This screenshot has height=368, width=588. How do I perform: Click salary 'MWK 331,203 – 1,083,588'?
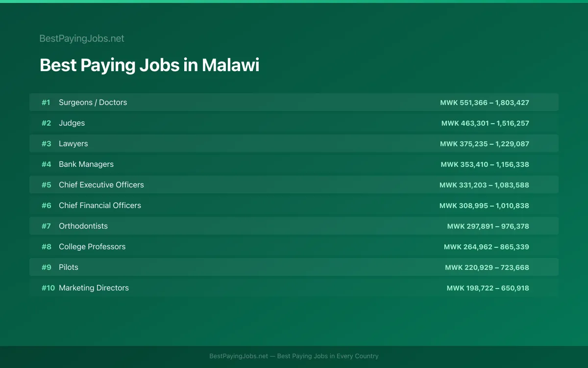point(485,185)
